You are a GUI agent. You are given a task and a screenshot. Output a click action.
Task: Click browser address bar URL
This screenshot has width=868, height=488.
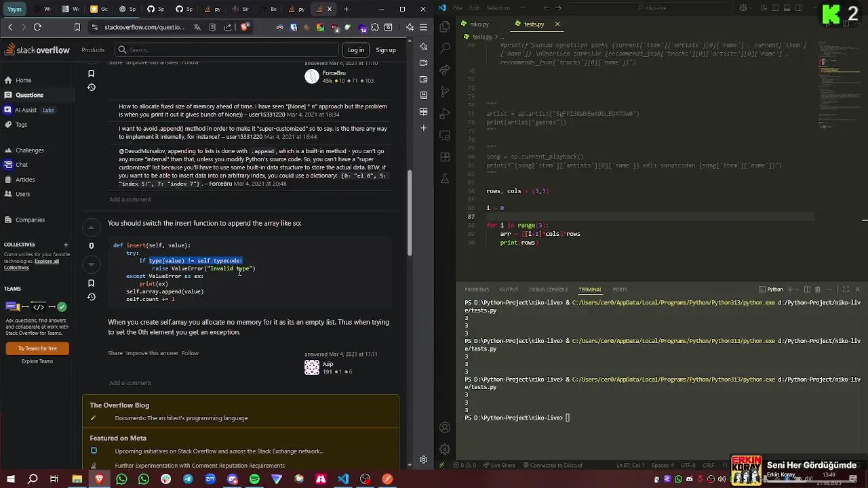point(144,27)
